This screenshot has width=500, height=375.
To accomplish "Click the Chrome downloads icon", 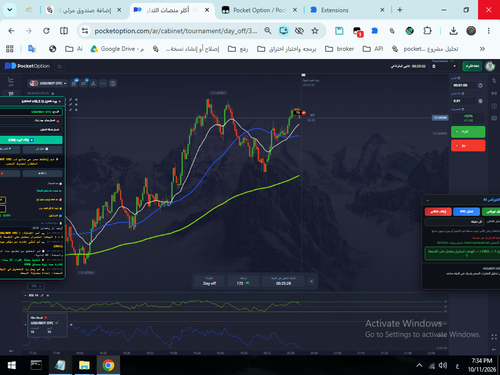I will click(453, 31).
